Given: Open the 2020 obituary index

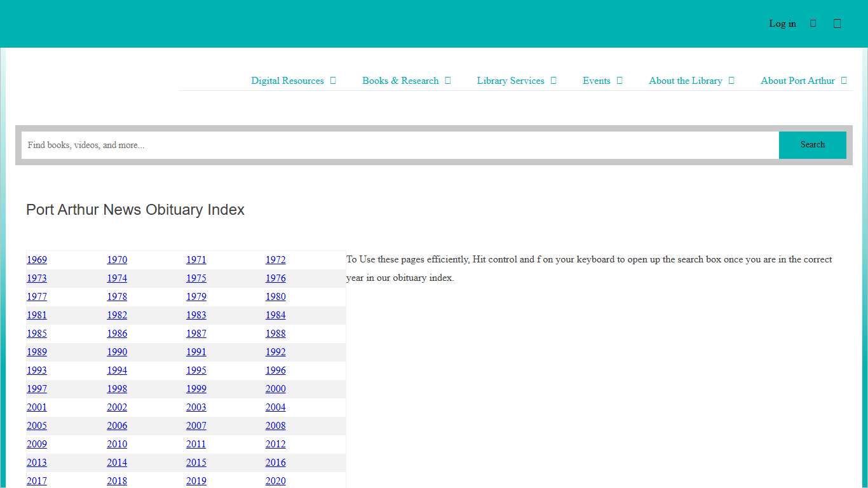Looking at the screenshot, I should click(275, 481).
